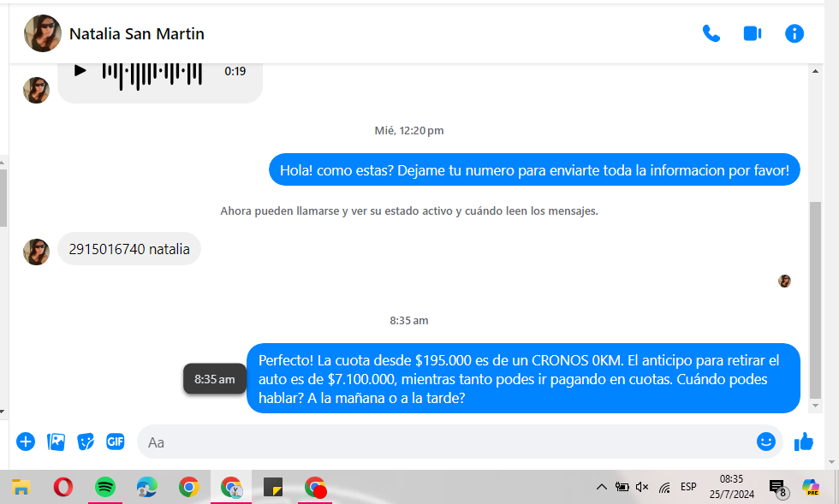
Task: Choose a sticker
Action: coord(86,442)
